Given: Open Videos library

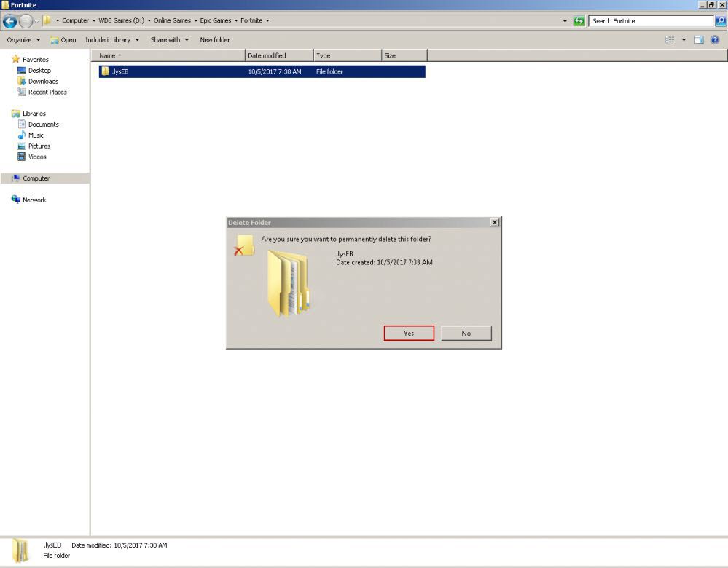Looking at the screenshot, I should point(37,157).
